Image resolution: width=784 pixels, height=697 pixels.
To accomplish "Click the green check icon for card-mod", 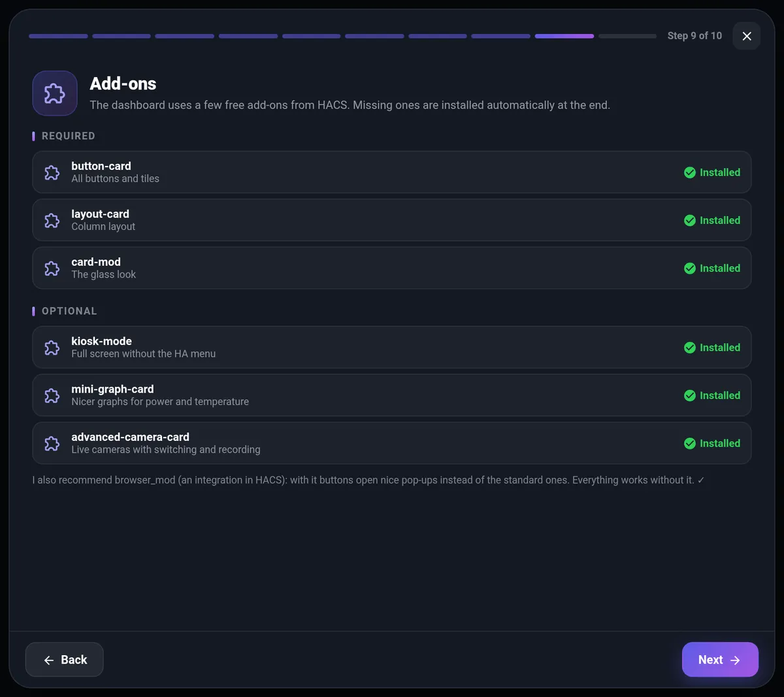I will pyautogui.click(x=690, y=268).
